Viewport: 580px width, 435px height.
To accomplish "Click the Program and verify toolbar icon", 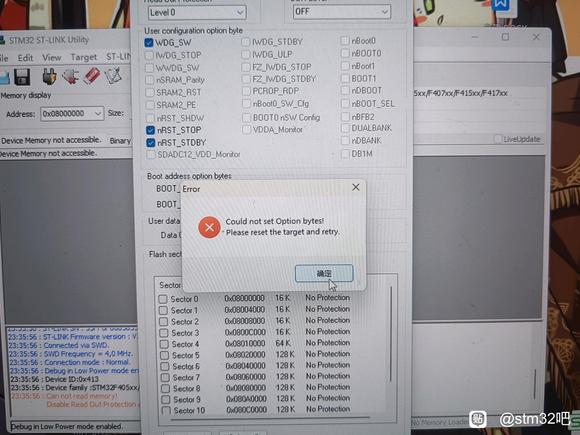I will click(113, 76).
